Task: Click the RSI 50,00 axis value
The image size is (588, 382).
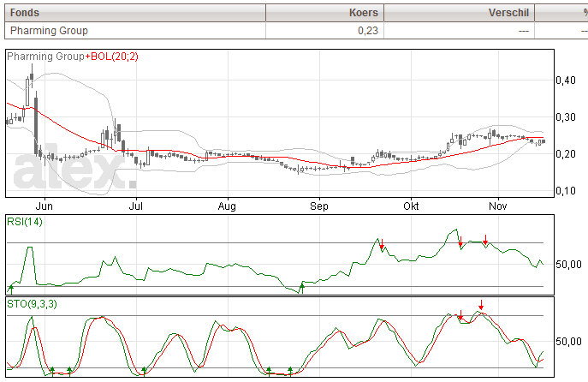Action: (x=568, y=264)
